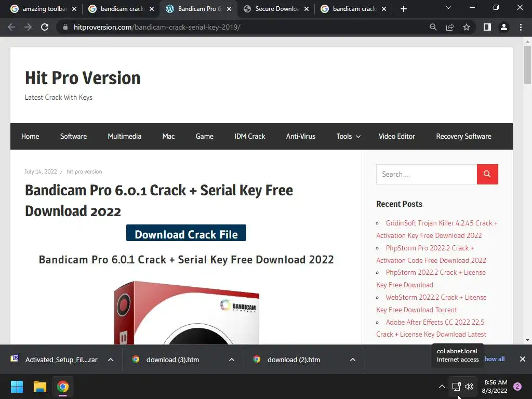Open GridinSoft Trojan Killer recent post
This screenshot has height=399, width=532.
tap(437, 229)
